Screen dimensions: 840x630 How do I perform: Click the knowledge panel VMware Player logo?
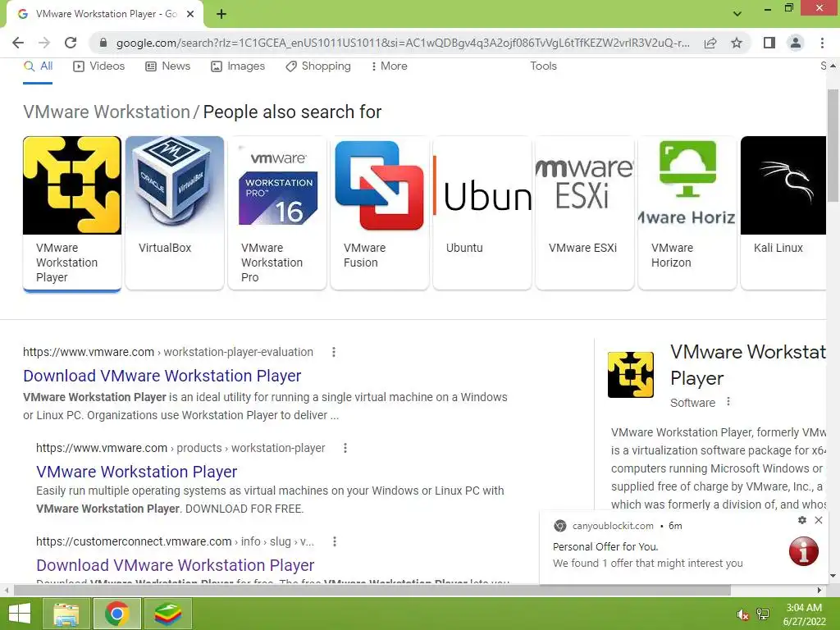631,374
